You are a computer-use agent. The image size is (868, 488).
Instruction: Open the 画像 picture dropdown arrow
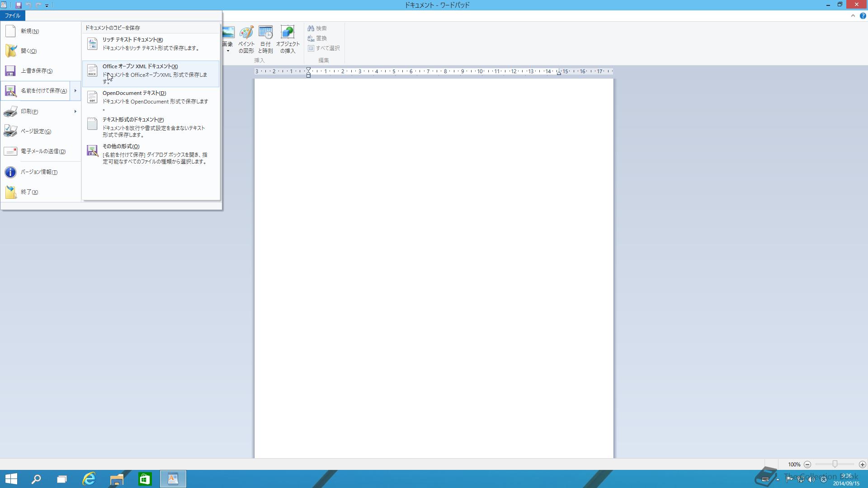(228, 51)
